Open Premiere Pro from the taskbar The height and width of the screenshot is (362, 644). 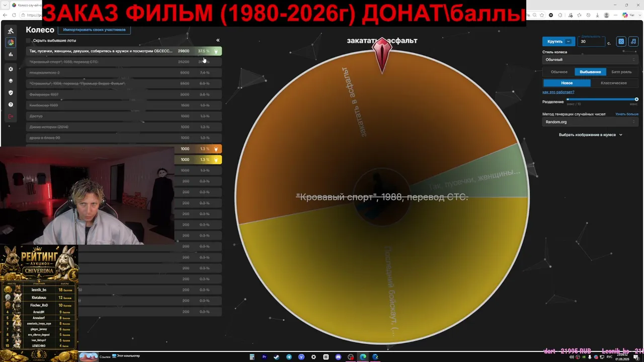264,357
